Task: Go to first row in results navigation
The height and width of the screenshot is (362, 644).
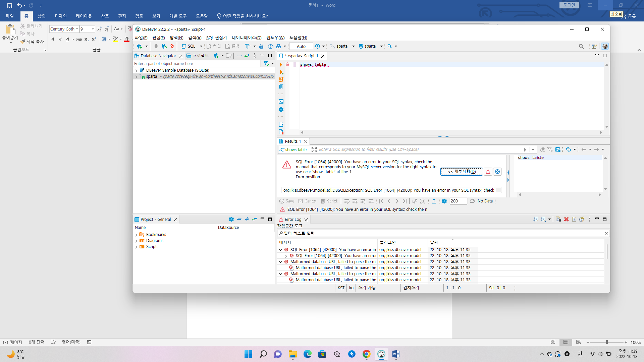Action: [x=381, y=201]
